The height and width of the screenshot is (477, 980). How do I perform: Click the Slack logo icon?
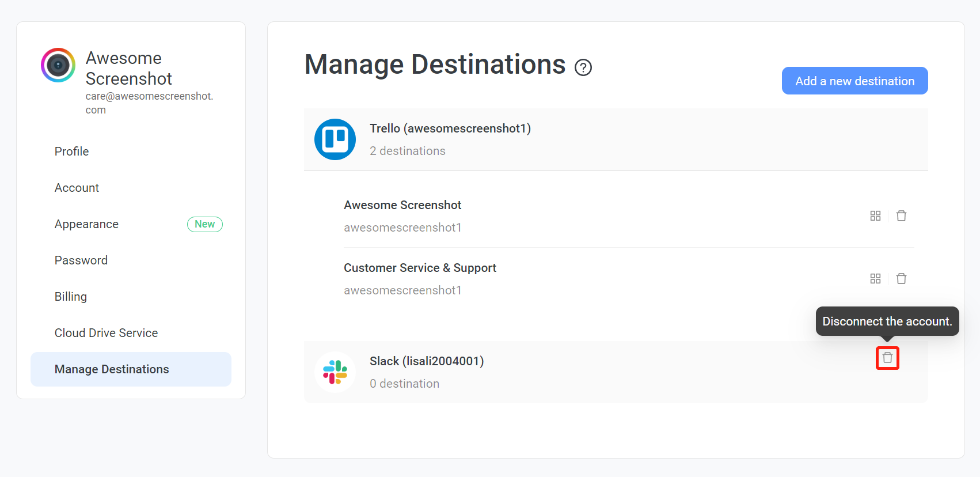tap(335, 372)
